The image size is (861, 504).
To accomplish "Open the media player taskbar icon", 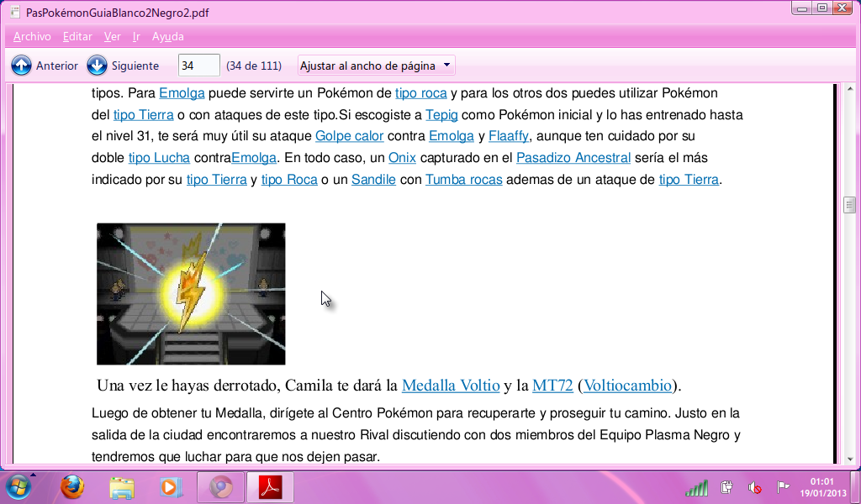I will (x=171, y=487).
